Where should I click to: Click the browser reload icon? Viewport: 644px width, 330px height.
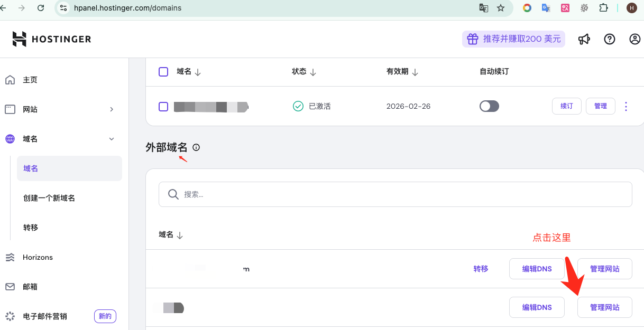coord(41,8)
